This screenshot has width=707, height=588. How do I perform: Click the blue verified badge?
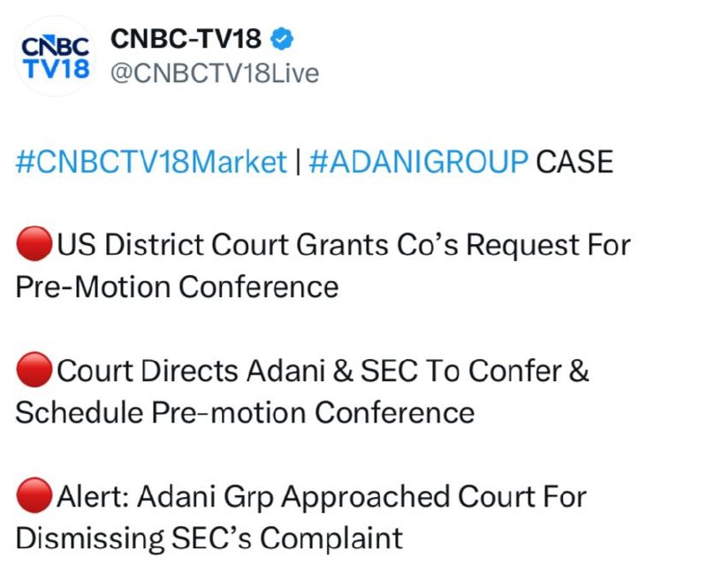(x=283, y=40)
